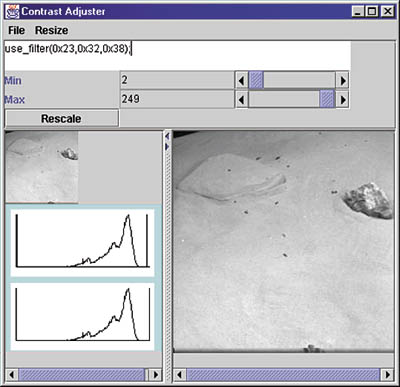The height and width of the screenshot is (387, 400).
Task: Click the Max label
Action: pos(15,100)
